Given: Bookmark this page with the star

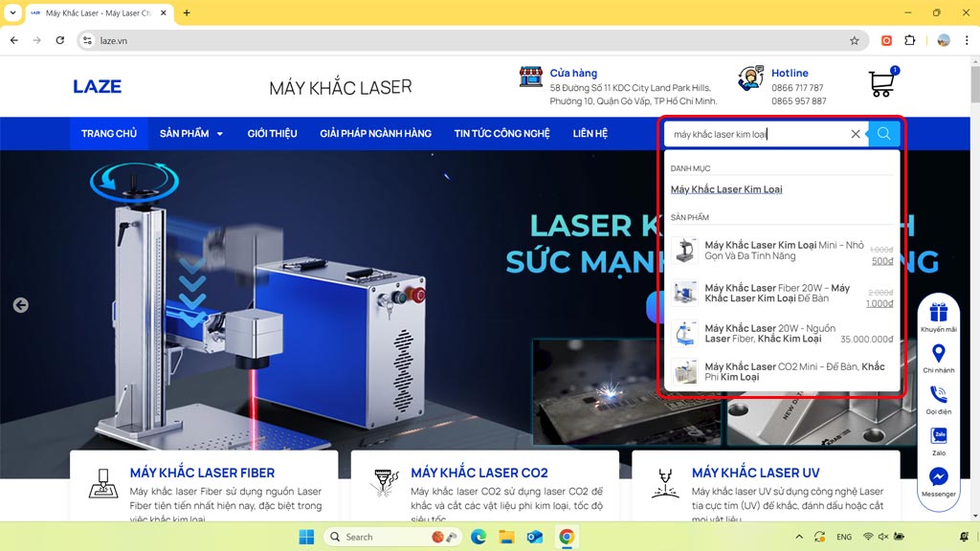Looking at the screenshot, I should pos(855,40).
